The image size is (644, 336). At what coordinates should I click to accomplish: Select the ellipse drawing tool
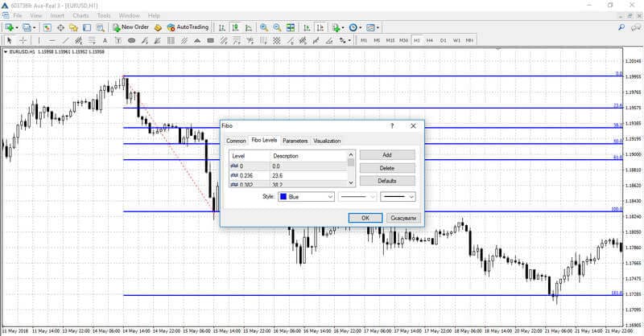[x=131, y=40]
